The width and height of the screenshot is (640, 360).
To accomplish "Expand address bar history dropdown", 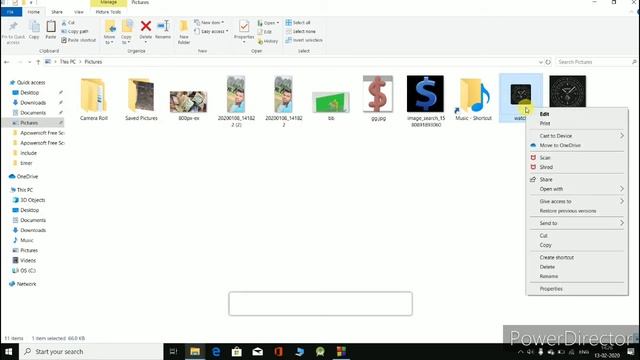I will coord(540,62).
